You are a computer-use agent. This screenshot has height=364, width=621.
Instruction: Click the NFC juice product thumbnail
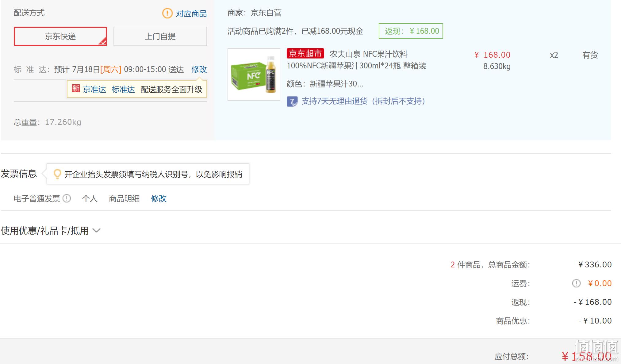(x=254, y=75)
